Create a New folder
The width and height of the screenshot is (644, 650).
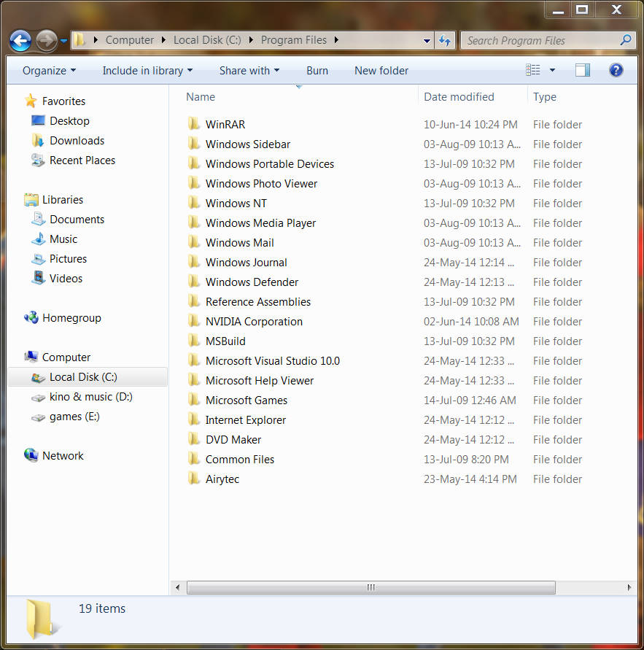pos(381,71)
